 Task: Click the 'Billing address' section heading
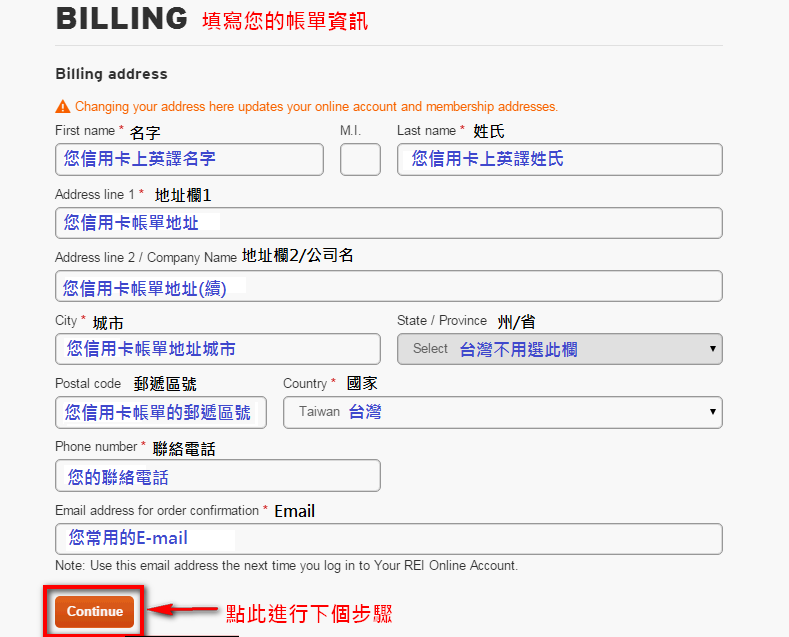click(111, 74)
